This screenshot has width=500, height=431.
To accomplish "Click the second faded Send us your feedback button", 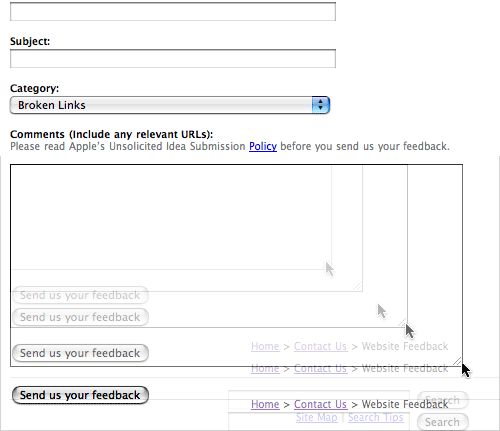I will click(80, 317).
